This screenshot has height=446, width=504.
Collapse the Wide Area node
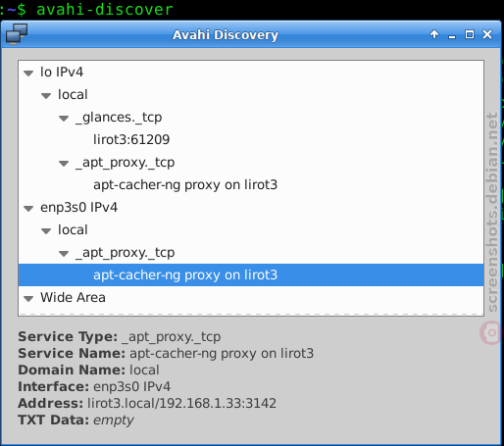(28, 299)
